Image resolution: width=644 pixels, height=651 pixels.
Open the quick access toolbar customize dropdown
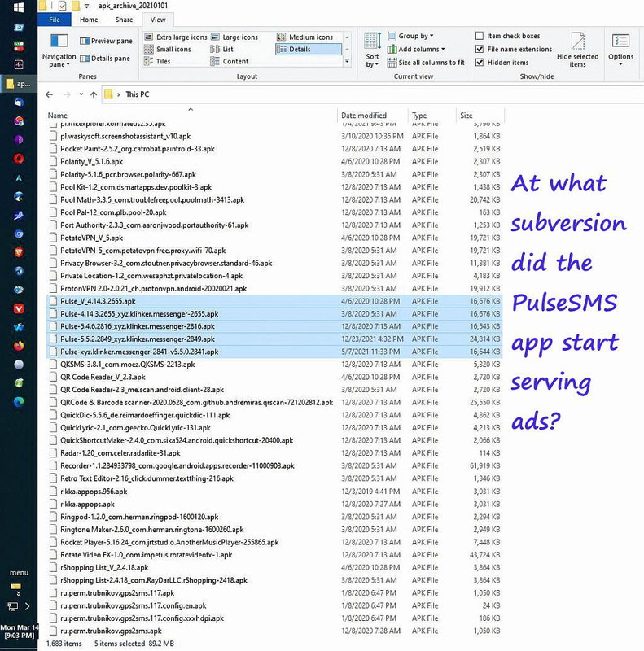[x=86, y=6]
